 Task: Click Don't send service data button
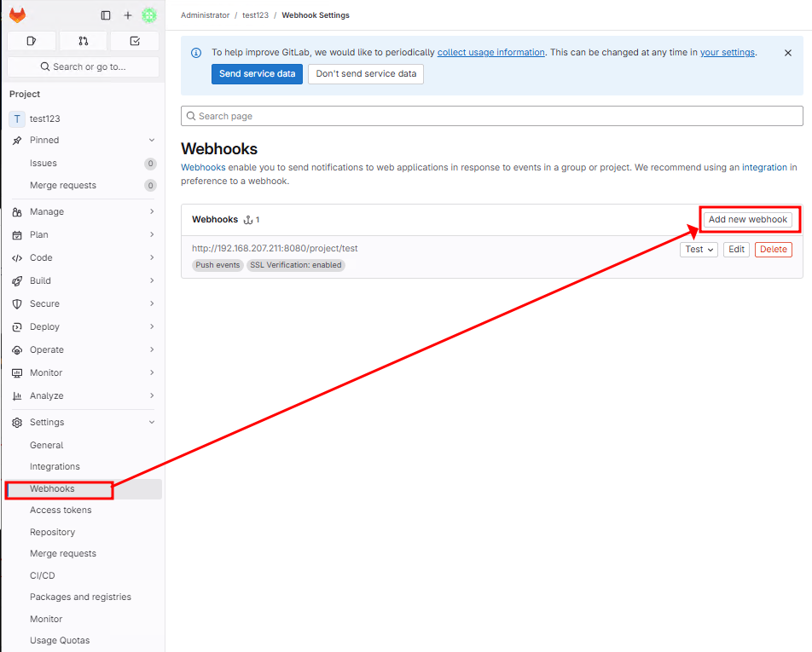coord(366,74)
